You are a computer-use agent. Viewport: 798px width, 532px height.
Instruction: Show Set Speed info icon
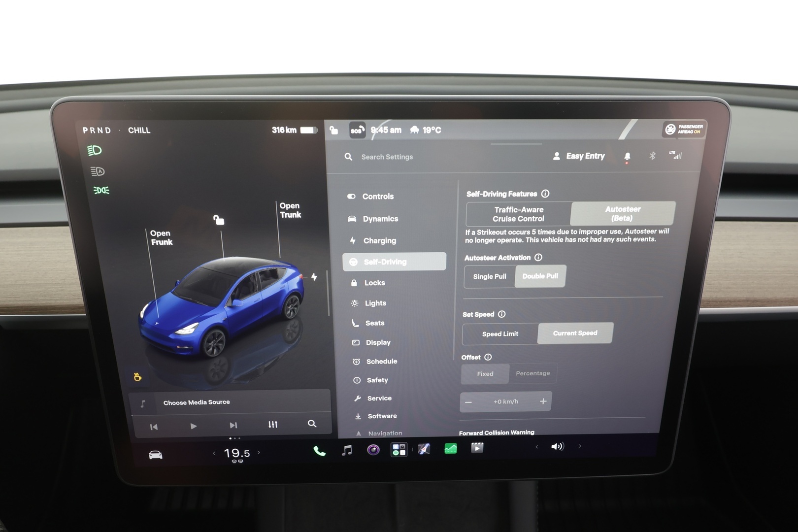[x=501, y=314]
